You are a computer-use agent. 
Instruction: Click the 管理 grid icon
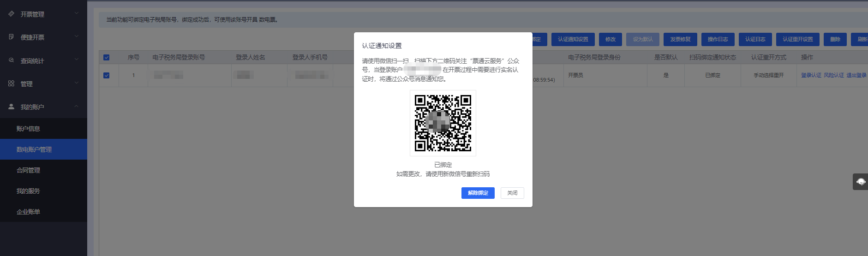12,83
